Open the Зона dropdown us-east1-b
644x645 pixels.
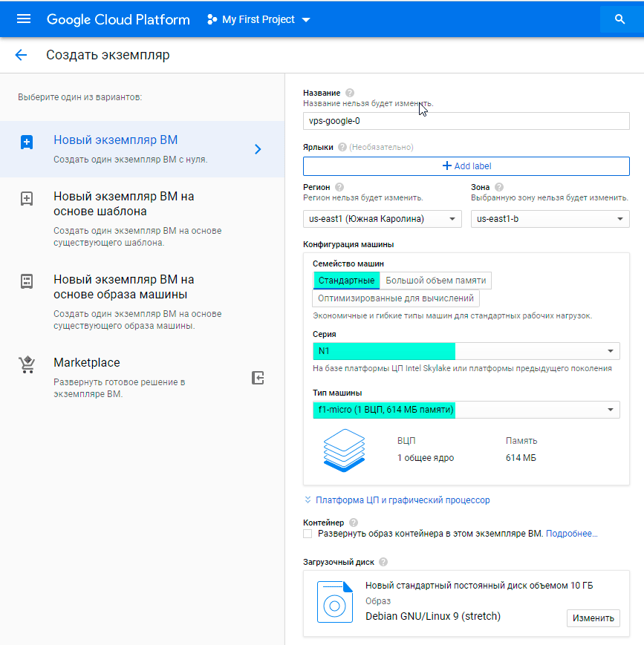pos(550,219)
